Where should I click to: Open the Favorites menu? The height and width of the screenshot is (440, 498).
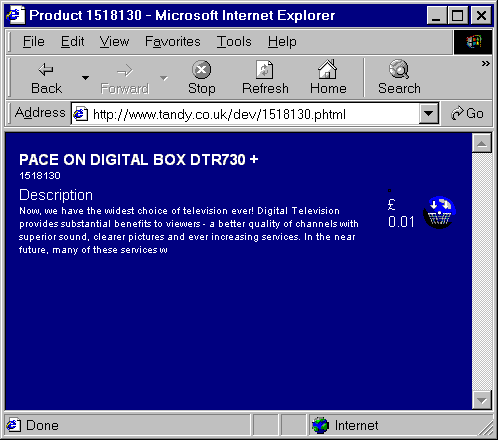click(x=173, y=42)
